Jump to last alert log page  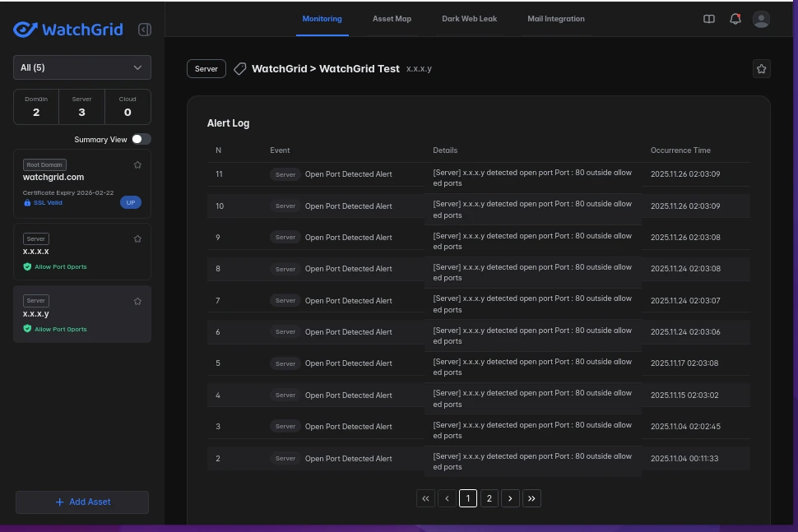point(531,498)
